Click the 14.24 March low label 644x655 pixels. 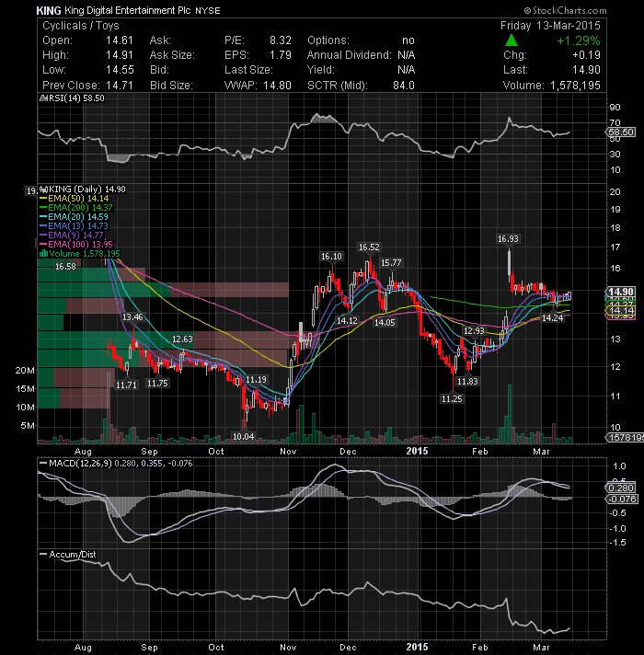[x=553, y=318]
